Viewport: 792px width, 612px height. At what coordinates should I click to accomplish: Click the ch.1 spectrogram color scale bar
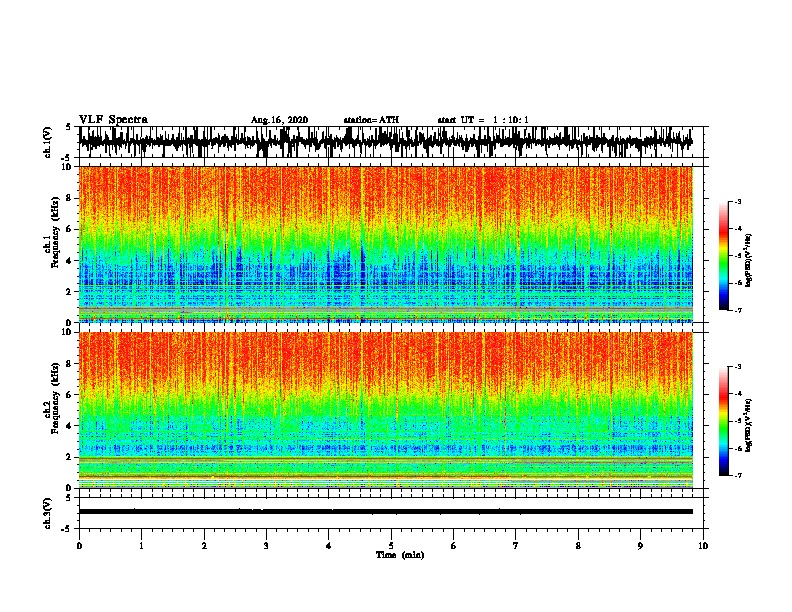coord(723,256)
